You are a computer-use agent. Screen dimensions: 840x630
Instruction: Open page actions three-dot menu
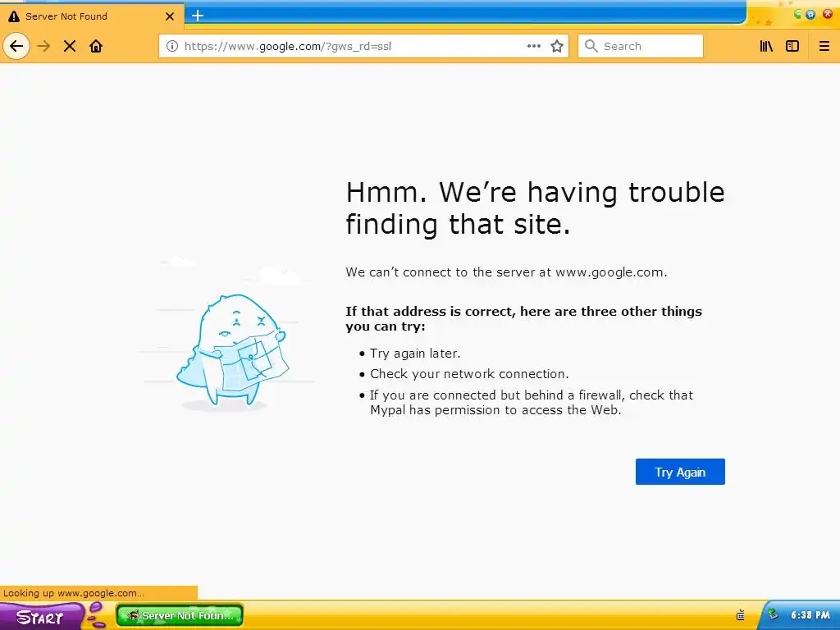[x=533, y=46]
